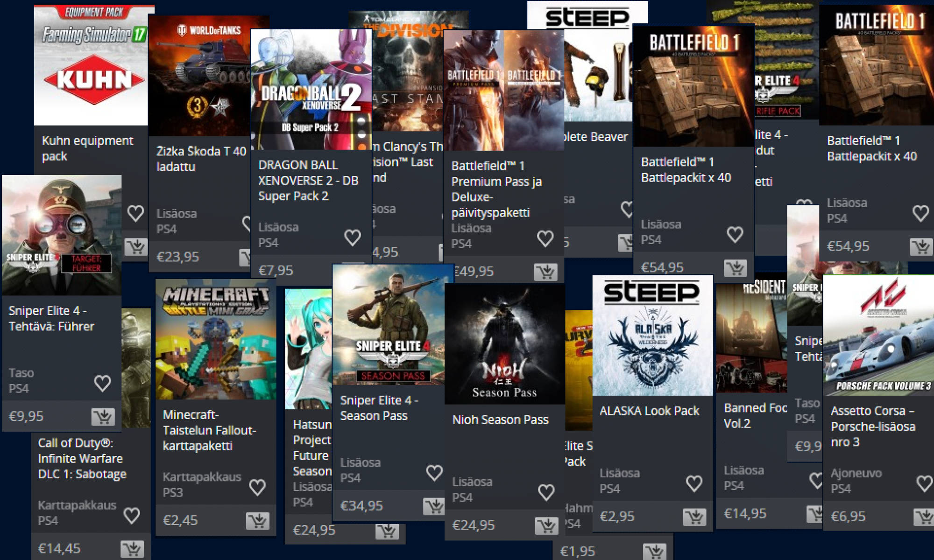Select Sniper Elite Target Führer cover image
The image size is (934, 560).
tap(62, 235)
